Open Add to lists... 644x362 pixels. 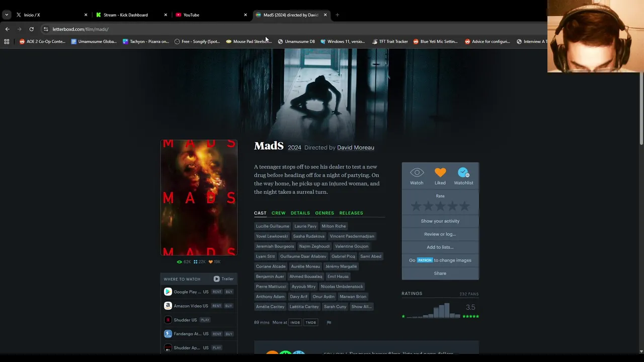coord(440,247)
